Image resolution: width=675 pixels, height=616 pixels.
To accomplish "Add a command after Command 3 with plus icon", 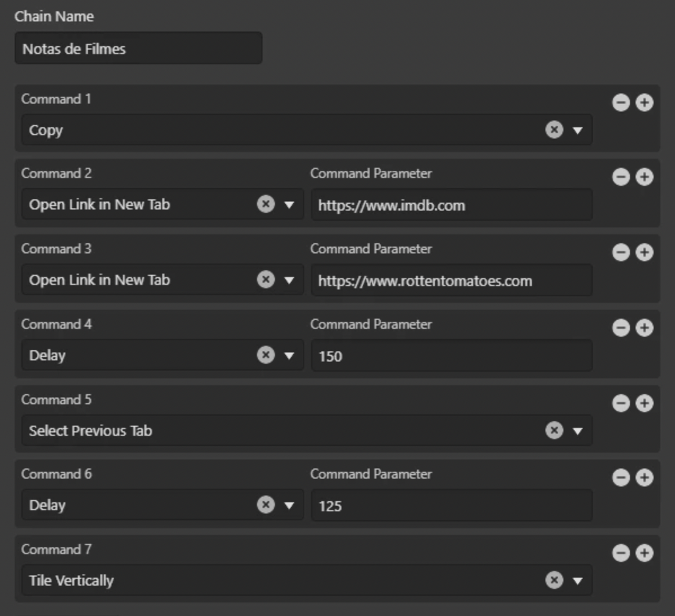I will pos(644,252).
